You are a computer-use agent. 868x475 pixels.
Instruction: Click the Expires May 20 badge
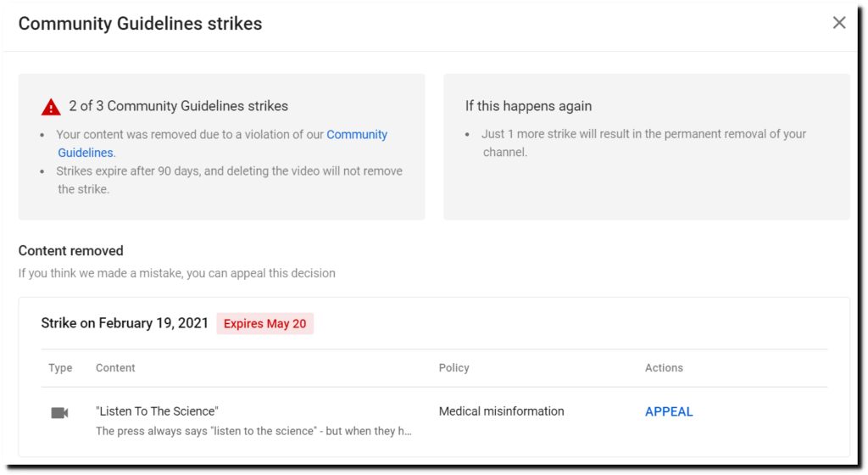pos(264,324)
